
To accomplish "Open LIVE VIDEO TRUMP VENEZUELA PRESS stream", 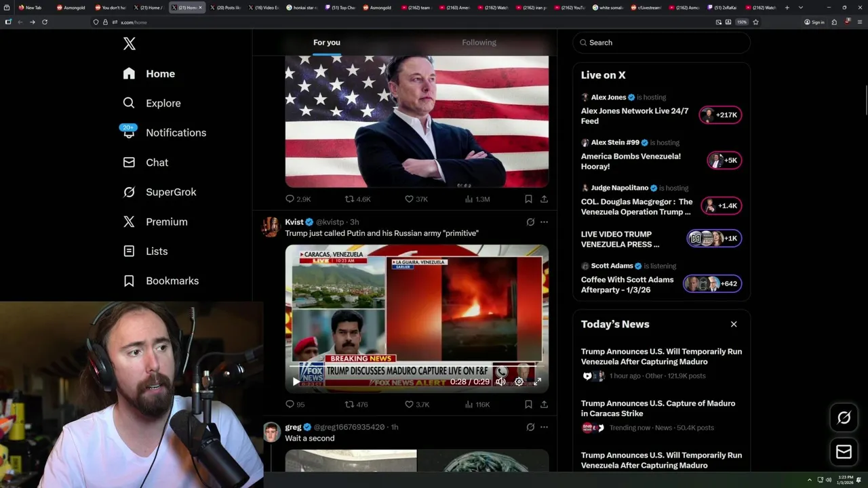I will point(620,239).
